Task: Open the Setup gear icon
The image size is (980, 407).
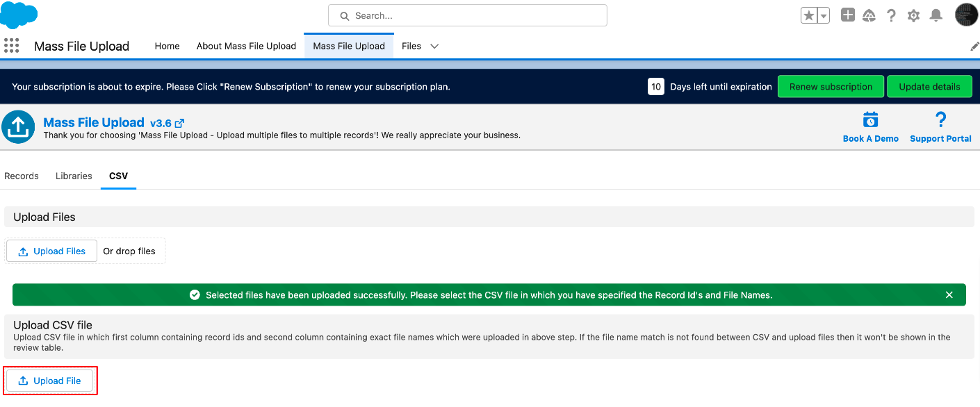Action: 913,15
